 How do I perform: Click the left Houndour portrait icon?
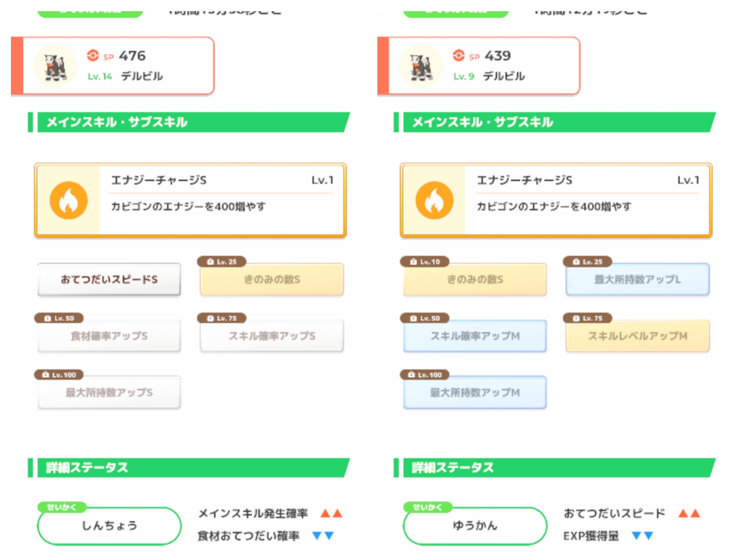(55, 66)
